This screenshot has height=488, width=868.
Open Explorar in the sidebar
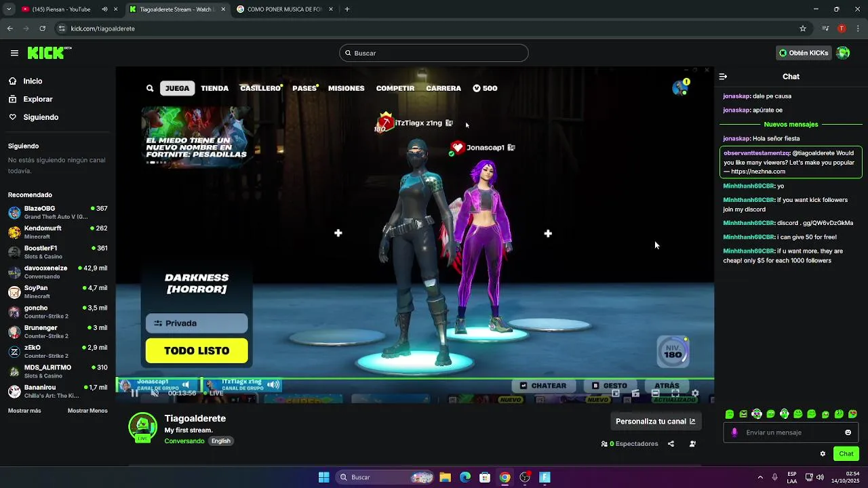tap(58, 99)
